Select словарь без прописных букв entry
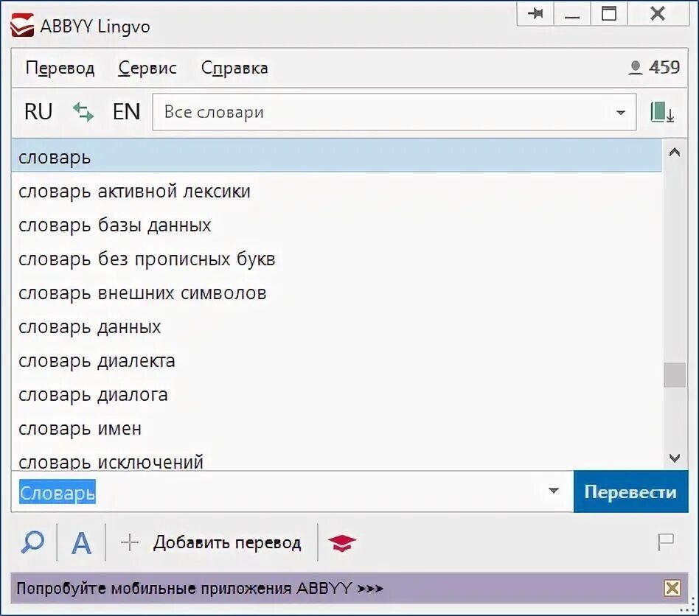Viewport: 699px width, 616px height. [337, 259]
